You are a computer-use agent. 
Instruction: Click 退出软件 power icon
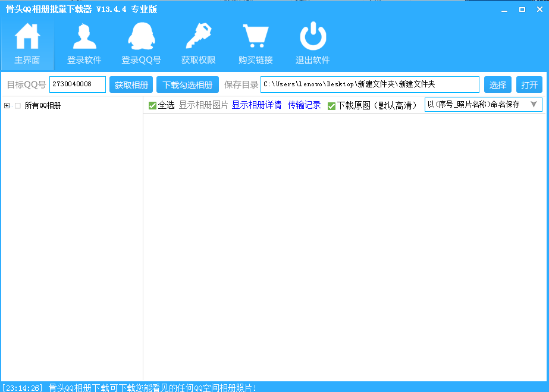click(x=313, y=36)
